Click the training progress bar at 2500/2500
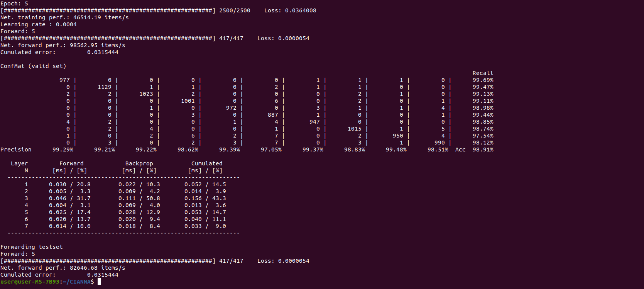Viewport: 644px width, 289px height. (108, 10)
